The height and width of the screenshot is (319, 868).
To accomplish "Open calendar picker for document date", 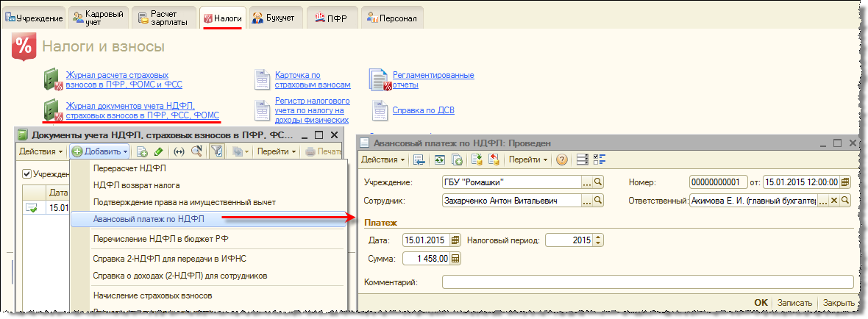I will coord(844,182).
